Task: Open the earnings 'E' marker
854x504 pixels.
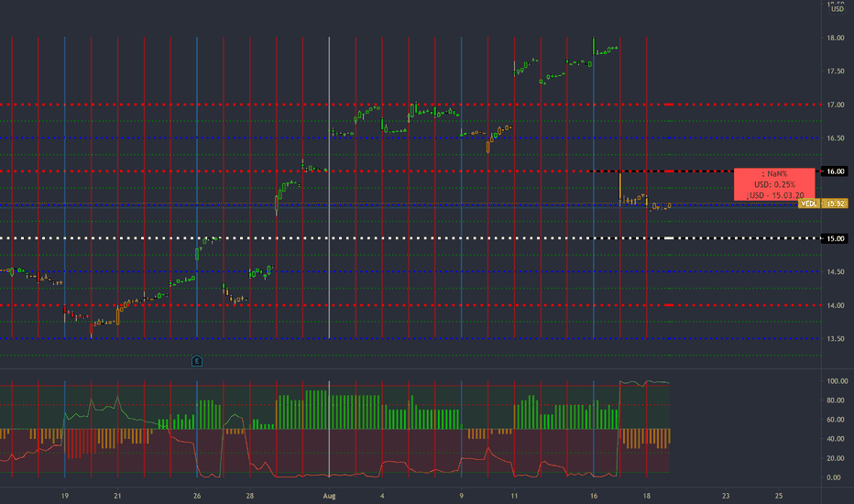Action: point(197,361)
